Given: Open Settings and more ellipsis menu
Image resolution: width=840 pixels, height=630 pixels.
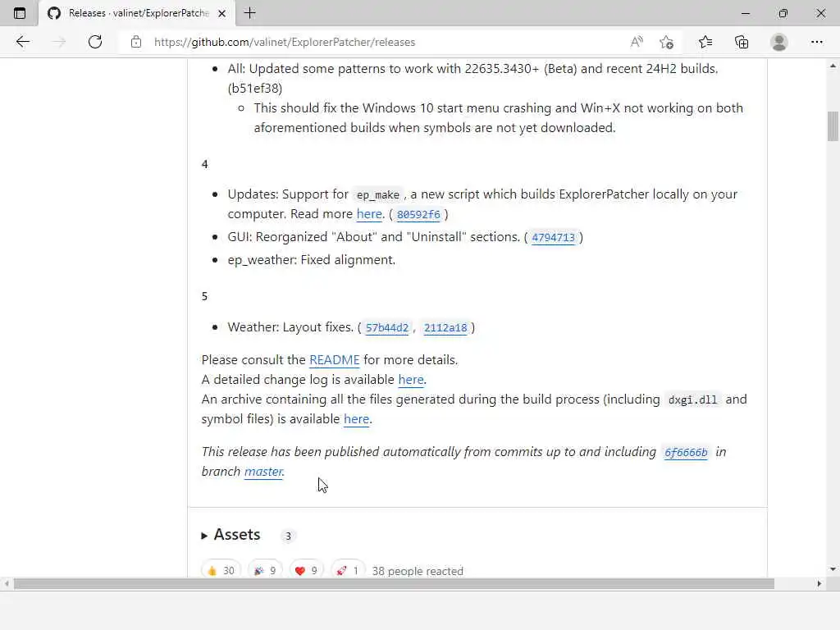Looking at the screenshot, I should tap(816, 42).
